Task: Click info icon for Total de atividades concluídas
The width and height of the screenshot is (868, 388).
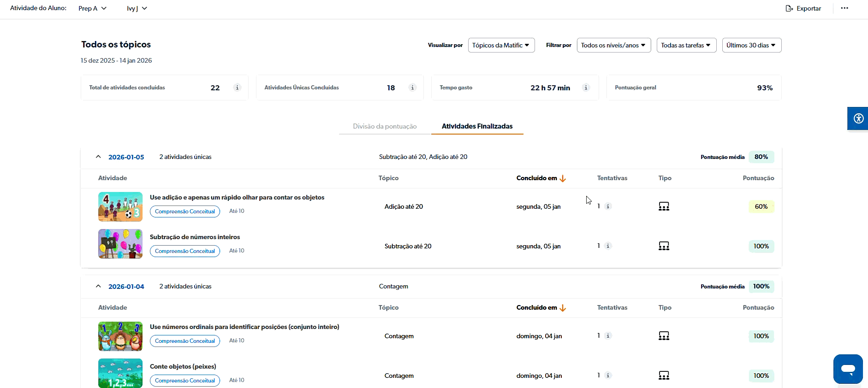Action: point(237,88)
